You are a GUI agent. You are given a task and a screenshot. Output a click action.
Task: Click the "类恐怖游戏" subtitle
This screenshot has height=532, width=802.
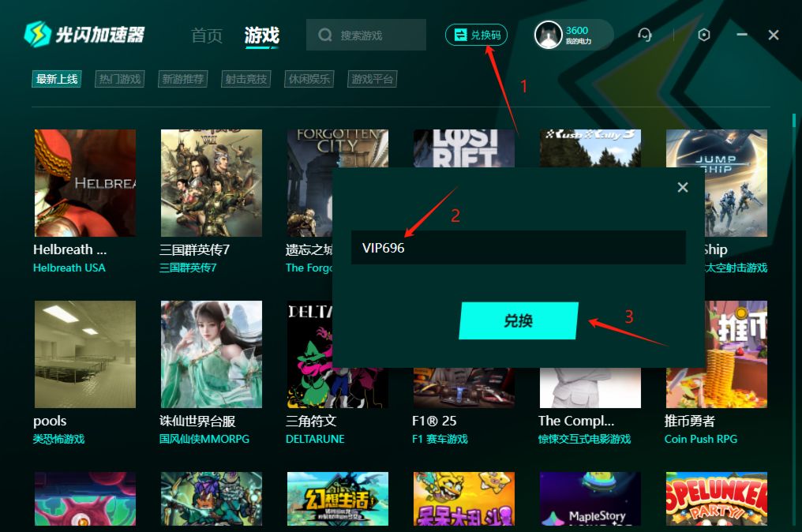tap(59, 439)
